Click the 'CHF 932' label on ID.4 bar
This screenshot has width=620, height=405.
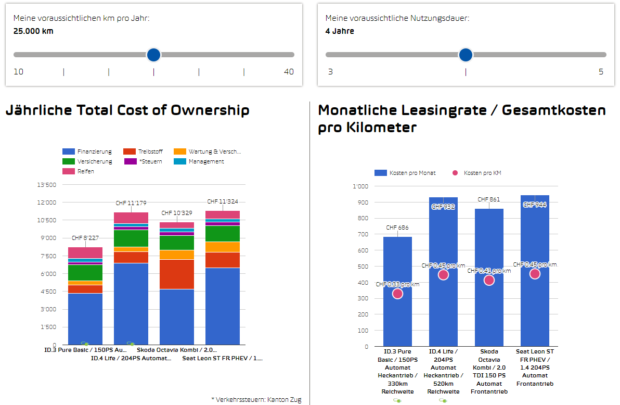[x=443, y=206]
